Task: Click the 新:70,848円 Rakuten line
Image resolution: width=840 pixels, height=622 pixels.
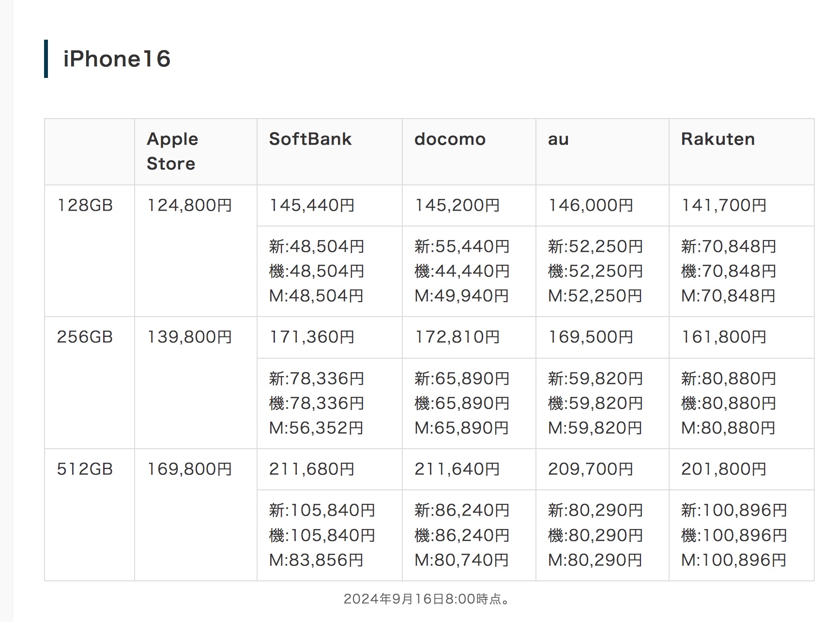Action: pyautogui.click(x=729, y=246)
